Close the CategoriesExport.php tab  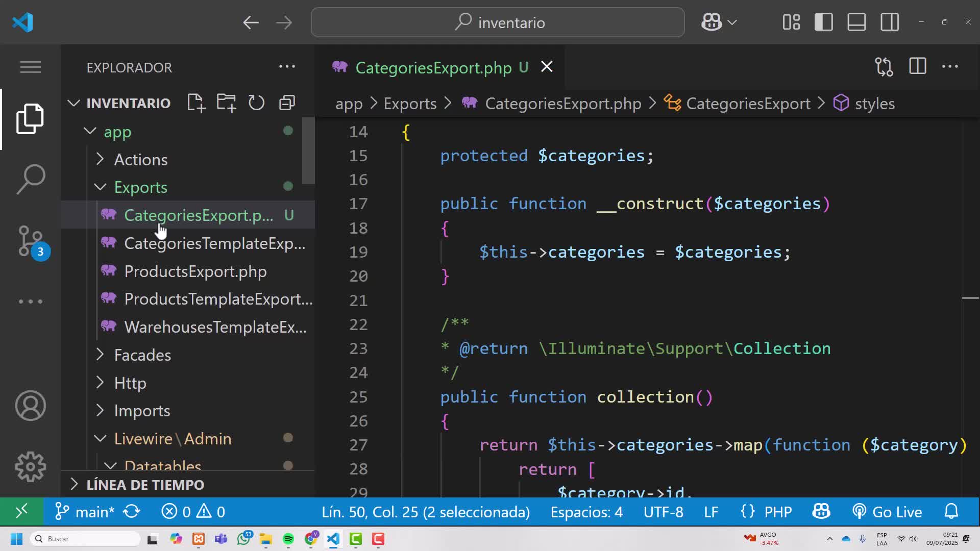[547, 67]
